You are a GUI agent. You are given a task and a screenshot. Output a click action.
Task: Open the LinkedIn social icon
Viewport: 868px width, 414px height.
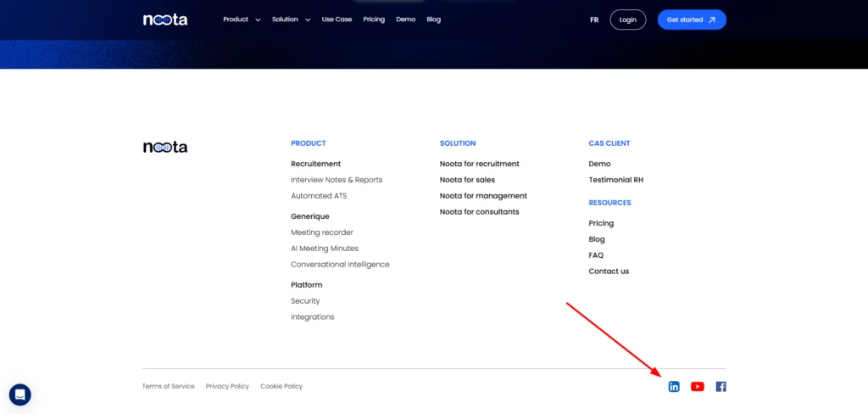674,387
